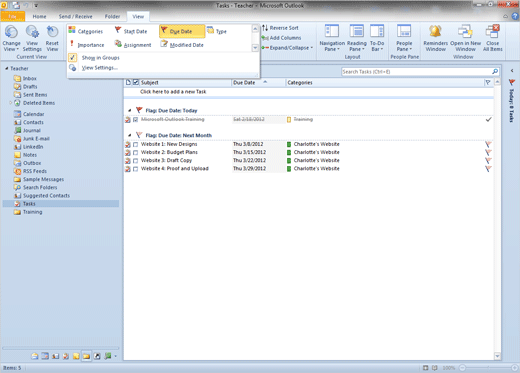Open Outlook Help question mark icon

tap(516, 16)
